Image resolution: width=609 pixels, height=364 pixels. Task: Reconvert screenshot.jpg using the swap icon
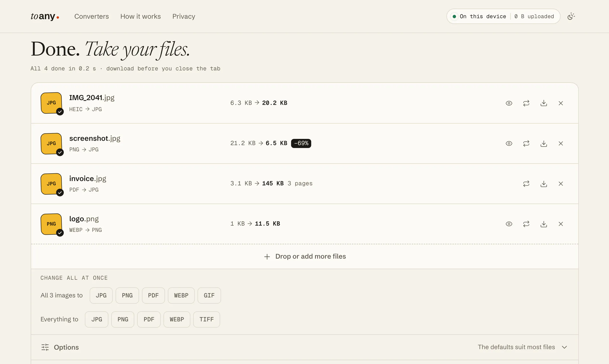[526, 143]
